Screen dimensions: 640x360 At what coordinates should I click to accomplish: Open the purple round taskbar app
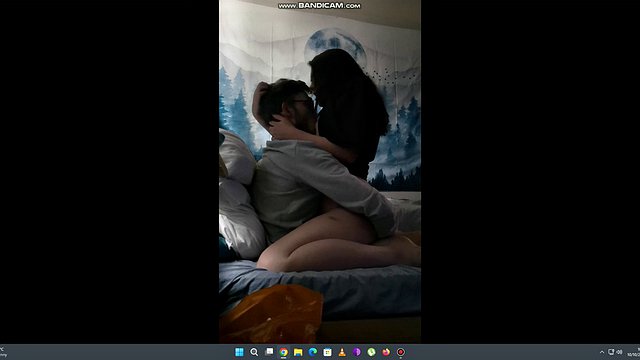pos(357,352)
